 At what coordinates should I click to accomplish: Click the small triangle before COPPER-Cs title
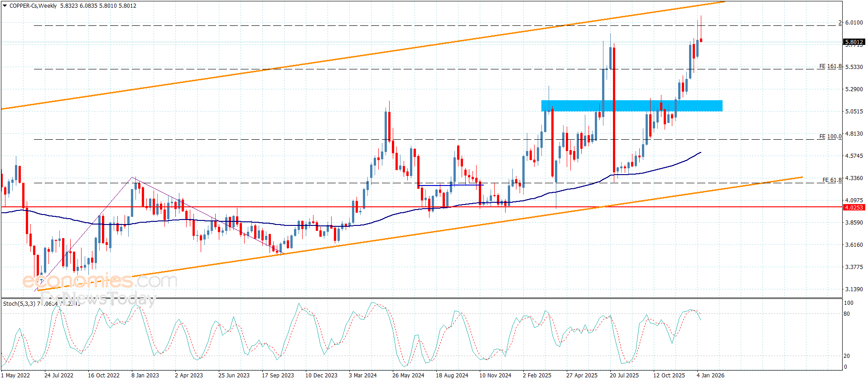click(5, 6)
